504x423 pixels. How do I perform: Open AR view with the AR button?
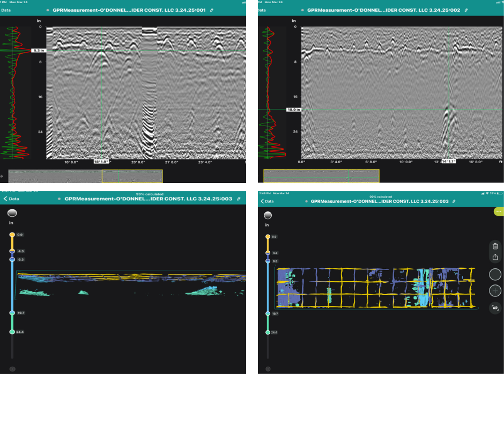pos(495,308)
